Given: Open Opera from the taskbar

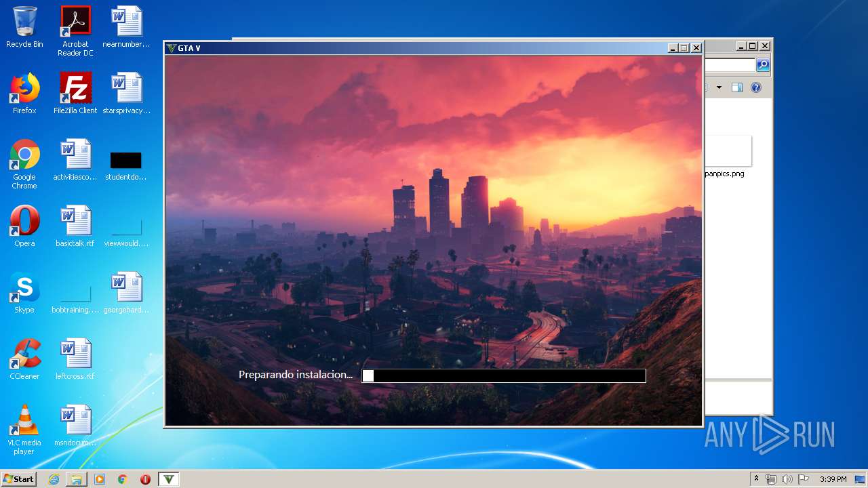Looking at the screenshot, I should pos(145,479).
